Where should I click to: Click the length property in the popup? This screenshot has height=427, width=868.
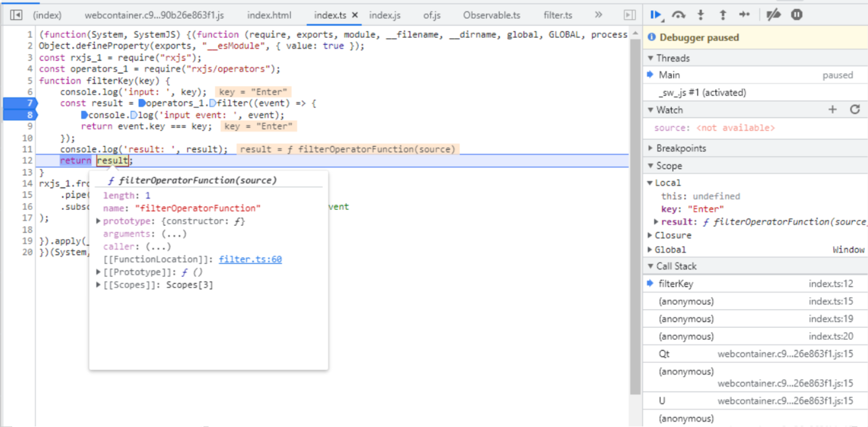click(126, 196)
